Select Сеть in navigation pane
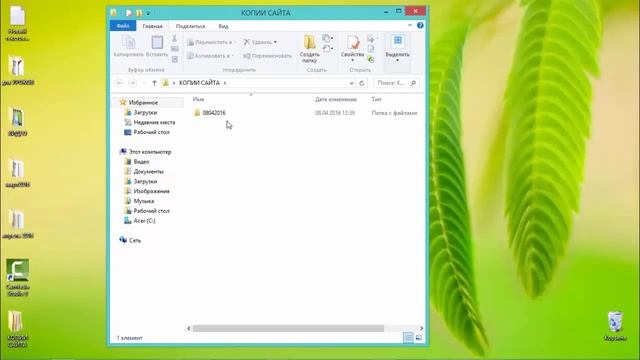The width and height of the screenshot is (640, 360). tap(135, 240)
